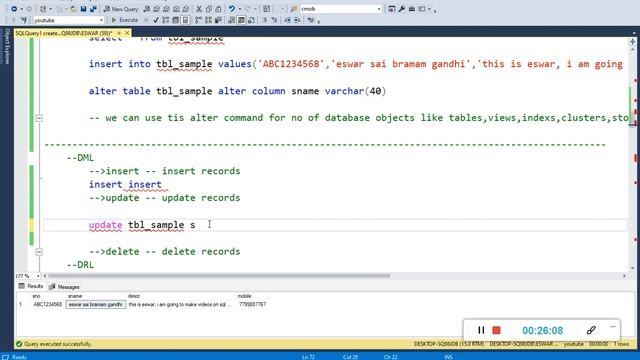Click the Query Options icon
This screenshot has width=640, height=360.
click(x=176, y=20)
